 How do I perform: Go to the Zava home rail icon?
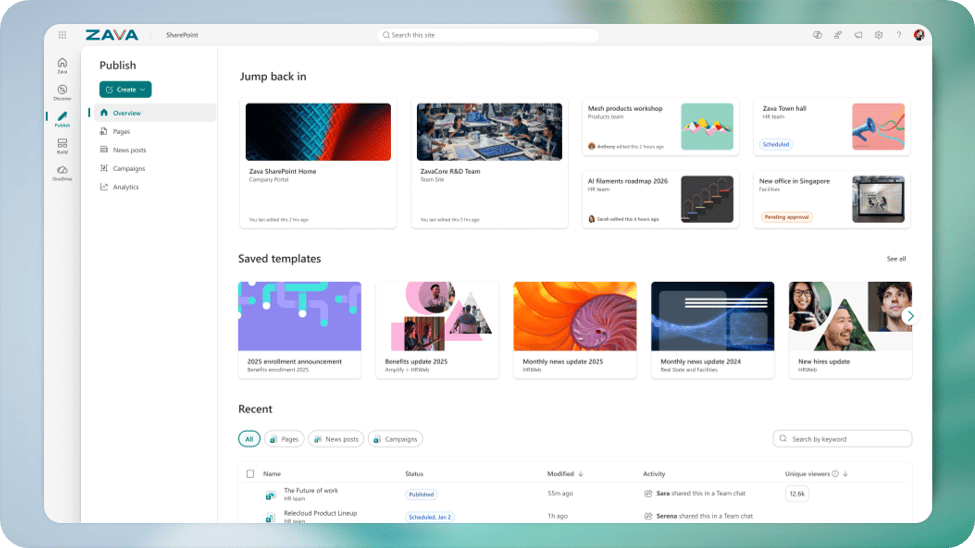pos(62,65)
